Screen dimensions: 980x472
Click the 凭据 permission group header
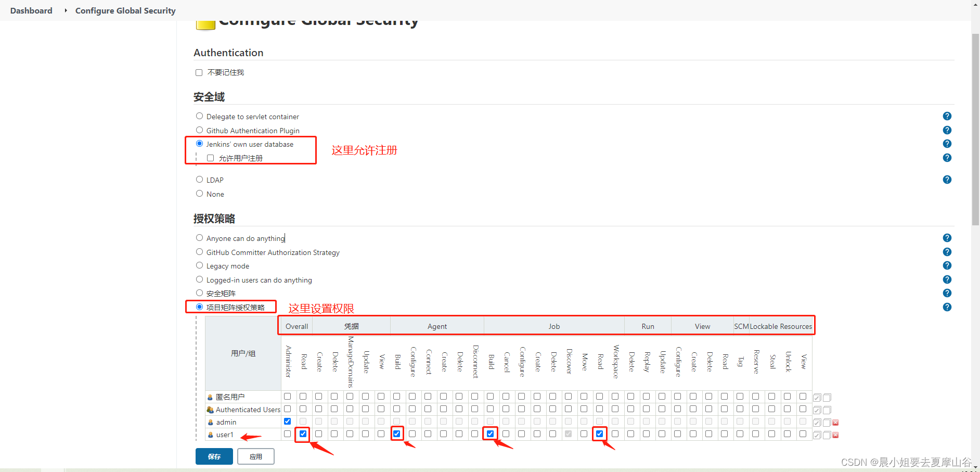351,326
